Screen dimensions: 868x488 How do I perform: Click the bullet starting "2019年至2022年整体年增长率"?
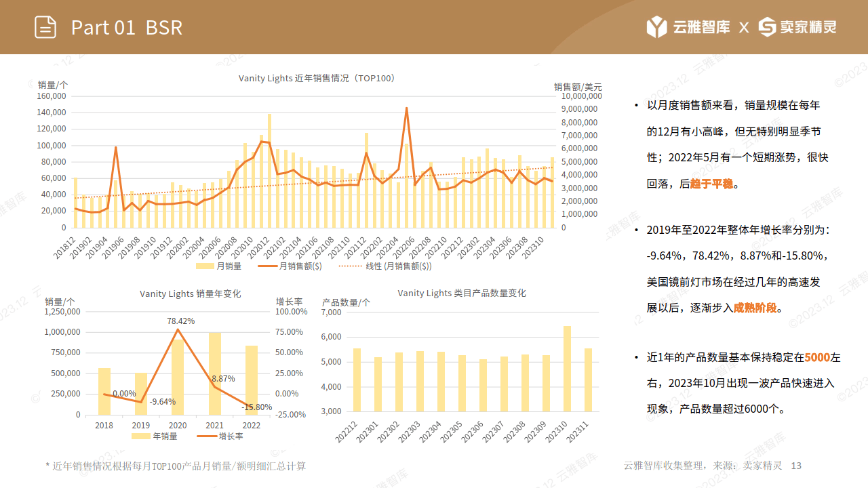click(739, 269)
